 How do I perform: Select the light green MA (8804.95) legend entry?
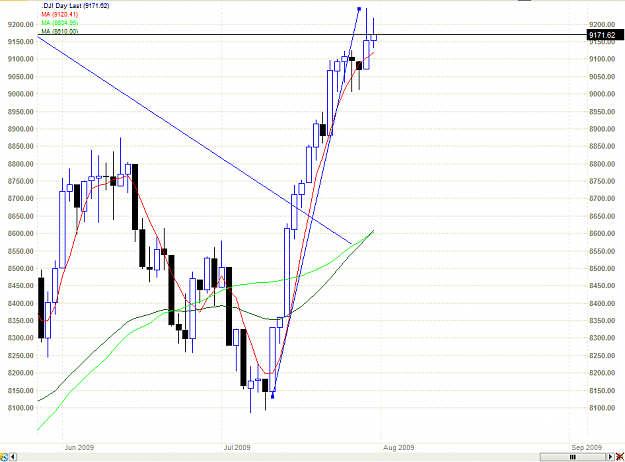click(x=60, y=23)
